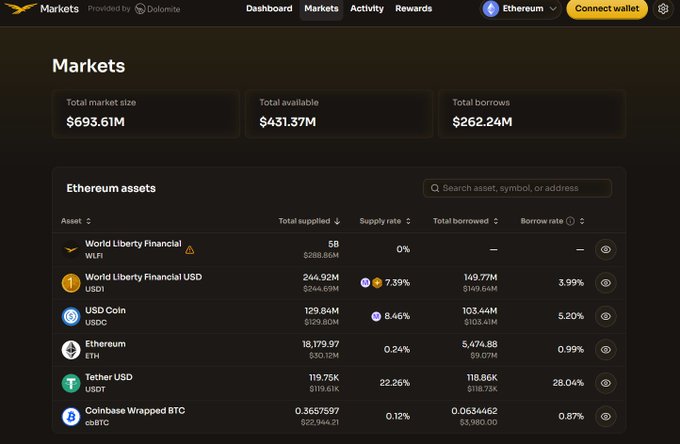Click the search magnifier icon
The height and width of the screenshot is (444, 680).
click(435, 188)
